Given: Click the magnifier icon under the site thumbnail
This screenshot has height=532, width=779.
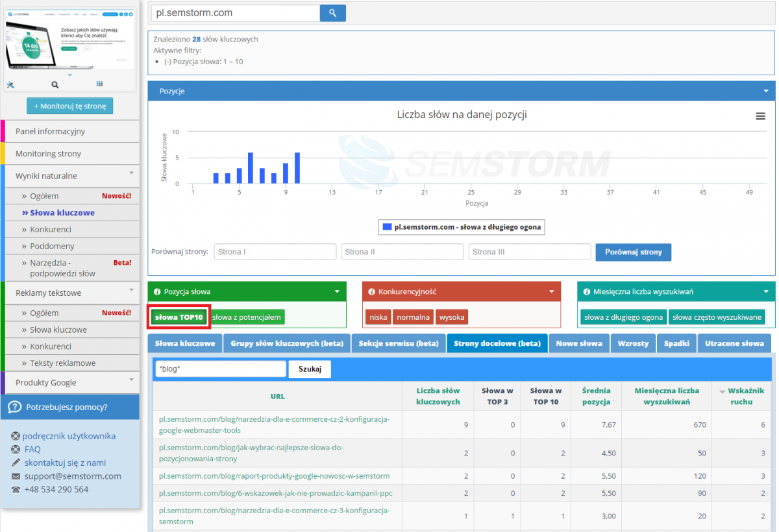Looking at the screenshot, I should tap(55, 84).
